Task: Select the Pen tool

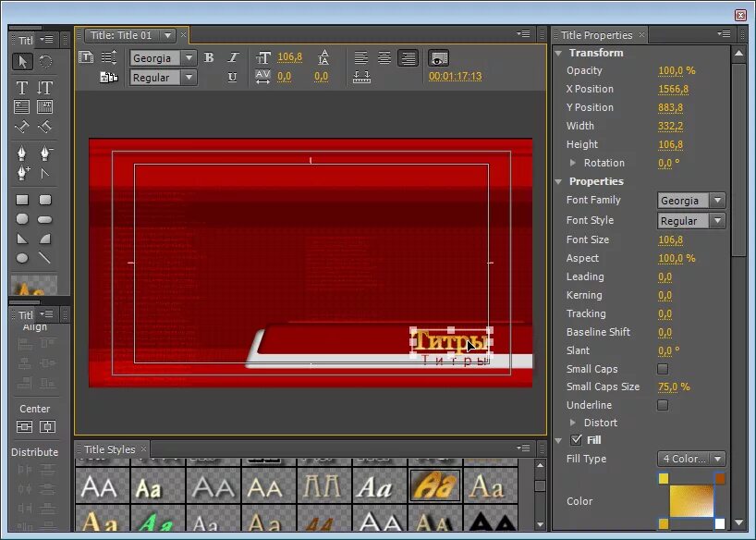Action: [21, 153]
